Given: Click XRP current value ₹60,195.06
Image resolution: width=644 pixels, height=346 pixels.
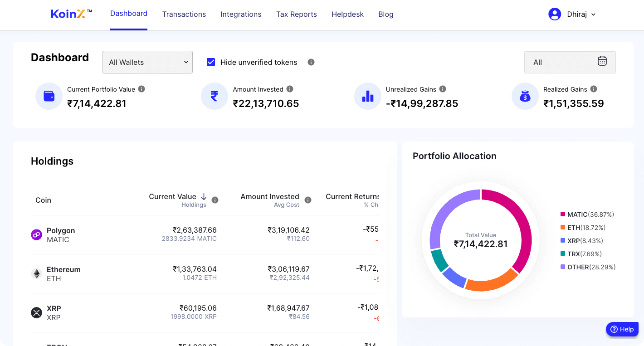Looking at the screenshot, I should (198, 308).
